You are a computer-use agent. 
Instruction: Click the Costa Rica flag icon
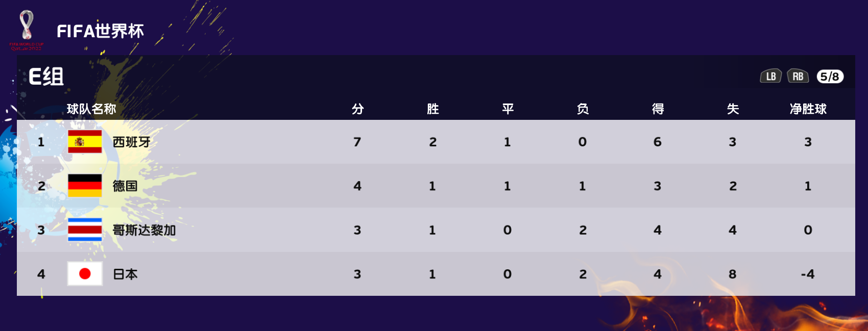[85, 230]
